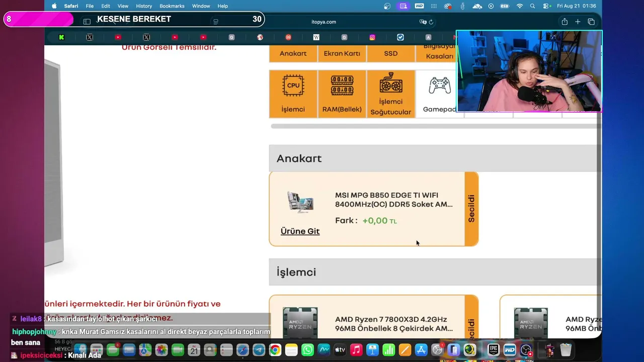Open the History menu

144,6
